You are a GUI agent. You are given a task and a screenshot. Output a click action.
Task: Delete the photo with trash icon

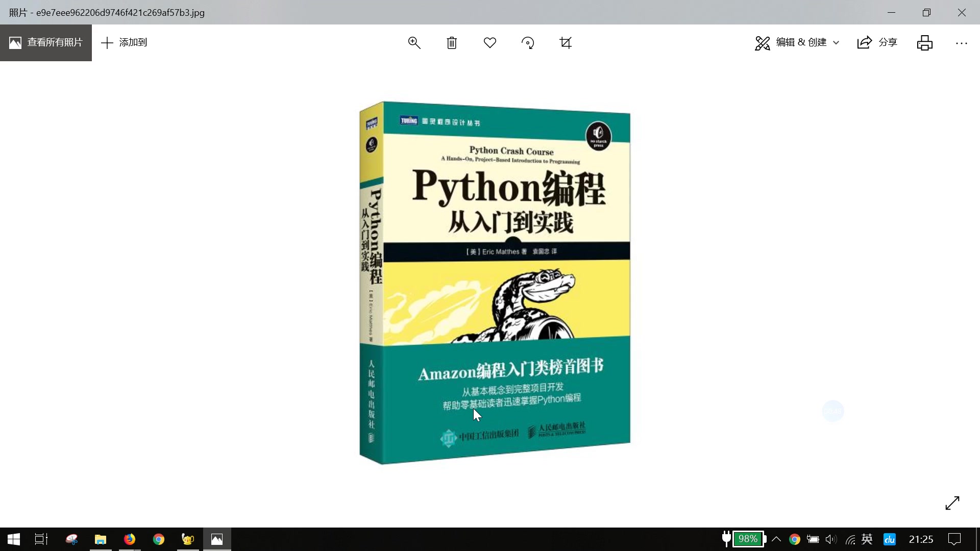(452, 43)
